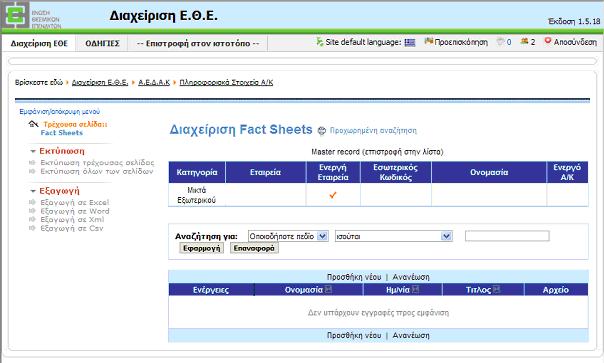Sort by the Ονομασία column header

[303, 290]
